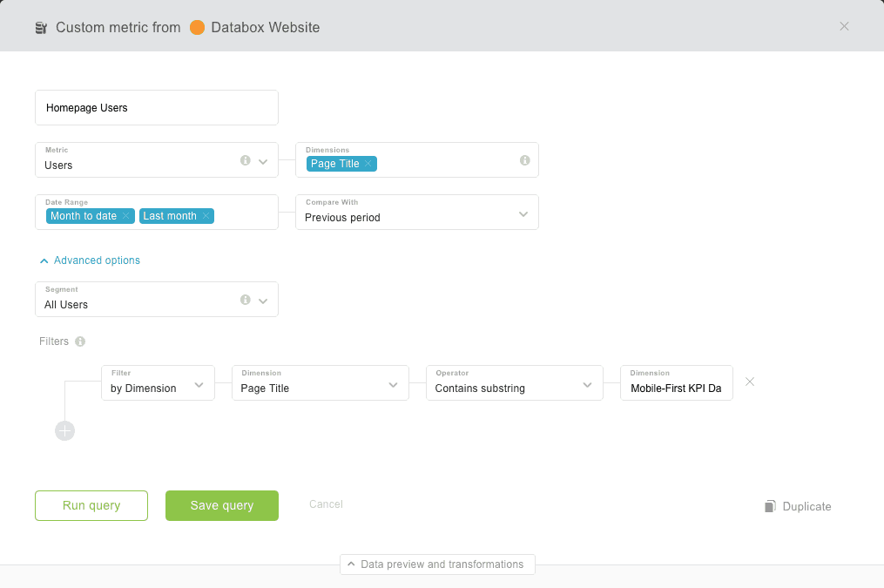The image size is (884, 588).
Task: Open the Compare With dropdown
Action: [523, 213]
